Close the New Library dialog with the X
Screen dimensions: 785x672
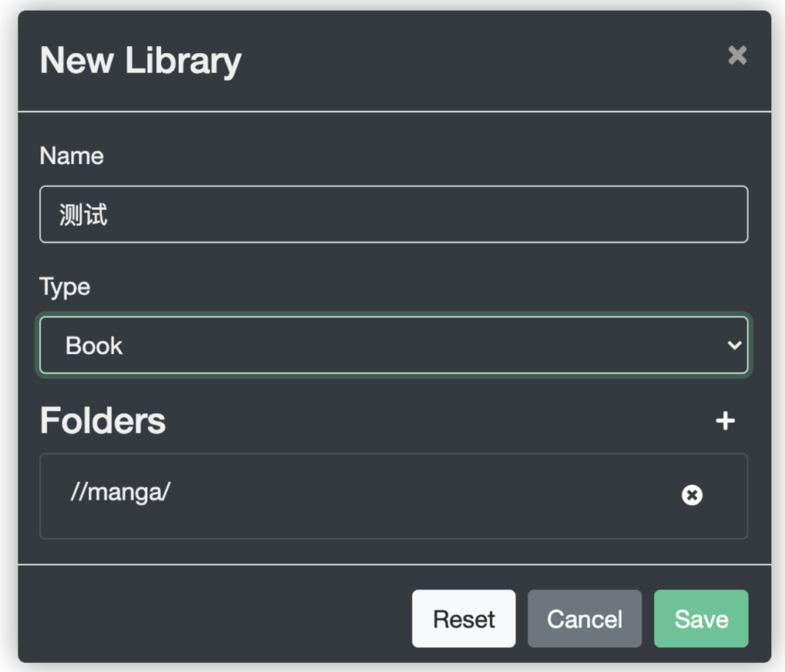[x=737, y=55]
